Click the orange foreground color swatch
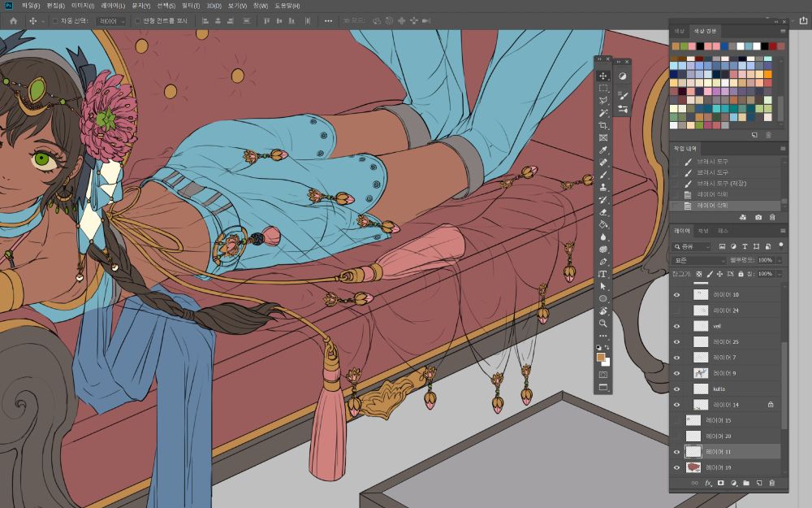This screenshot has height=508, width=812. [601, 357]
